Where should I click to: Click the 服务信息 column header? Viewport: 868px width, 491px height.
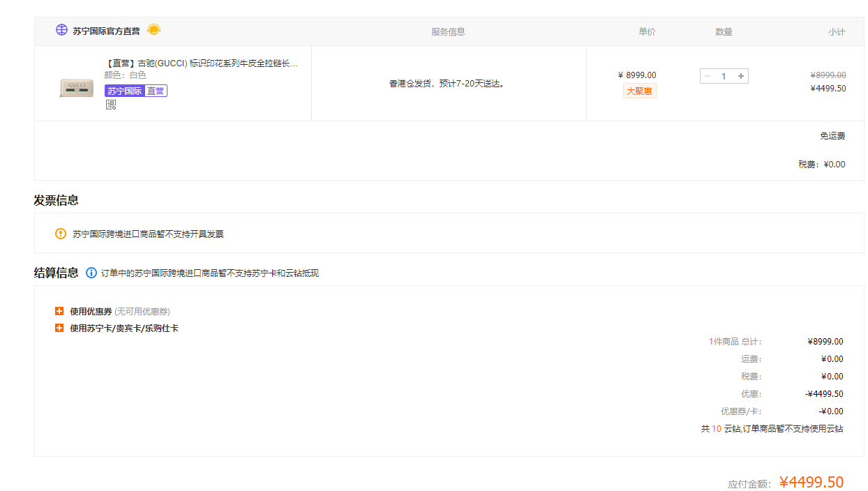[448, 32]
